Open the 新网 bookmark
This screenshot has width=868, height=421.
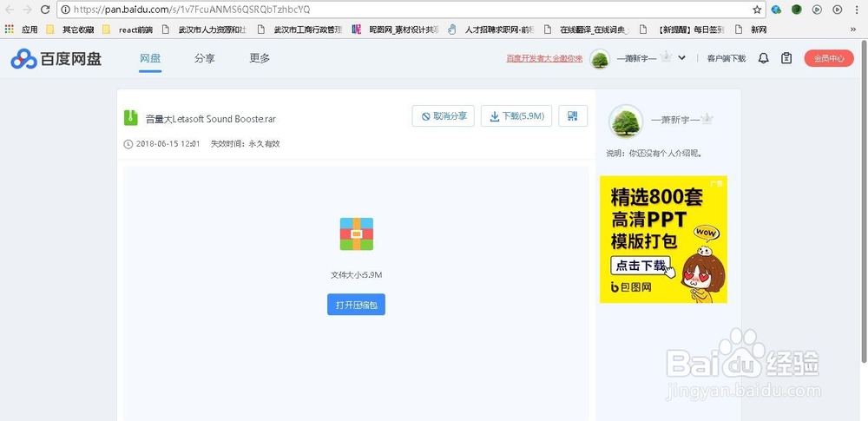(x=751, y=30)
